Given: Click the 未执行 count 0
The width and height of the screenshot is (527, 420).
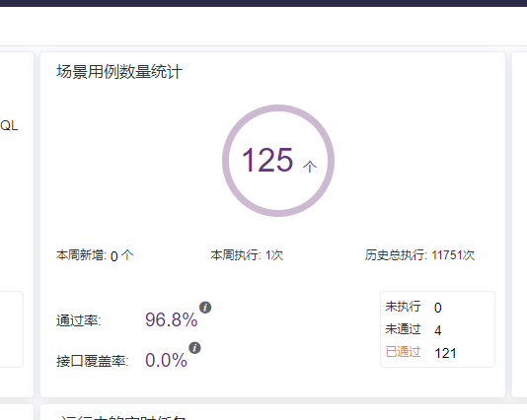Looking at the screenshot, I should point(437,308).
